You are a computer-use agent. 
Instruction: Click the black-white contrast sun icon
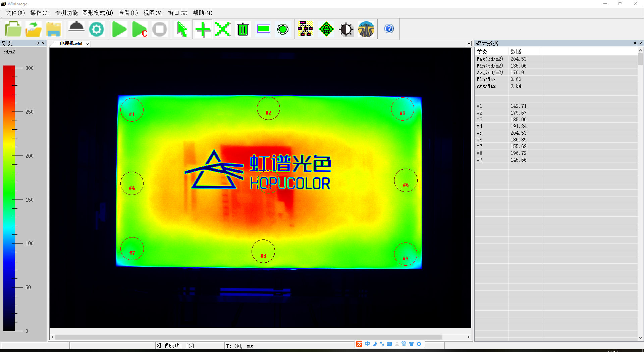346,29
